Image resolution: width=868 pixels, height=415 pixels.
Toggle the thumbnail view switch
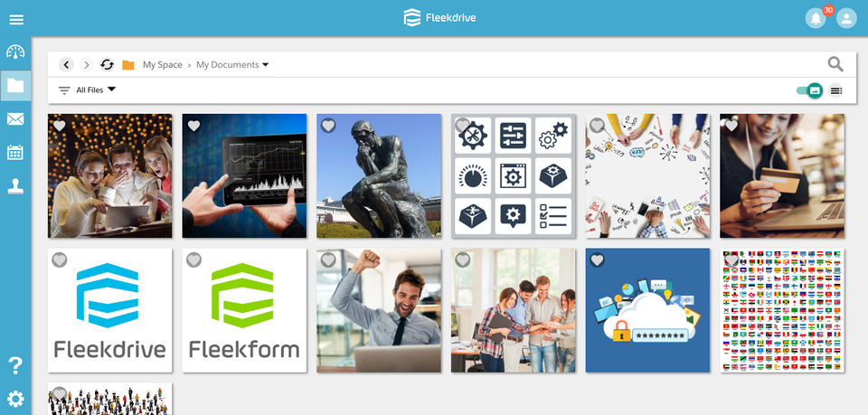coord(809,90)
